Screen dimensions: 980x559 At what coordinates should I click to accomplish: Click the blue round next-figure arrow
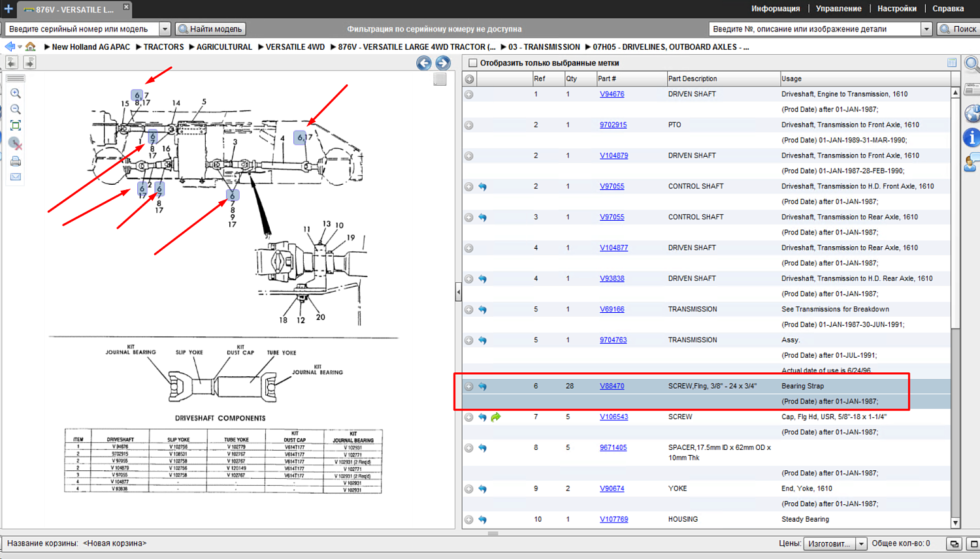(443, 63)
